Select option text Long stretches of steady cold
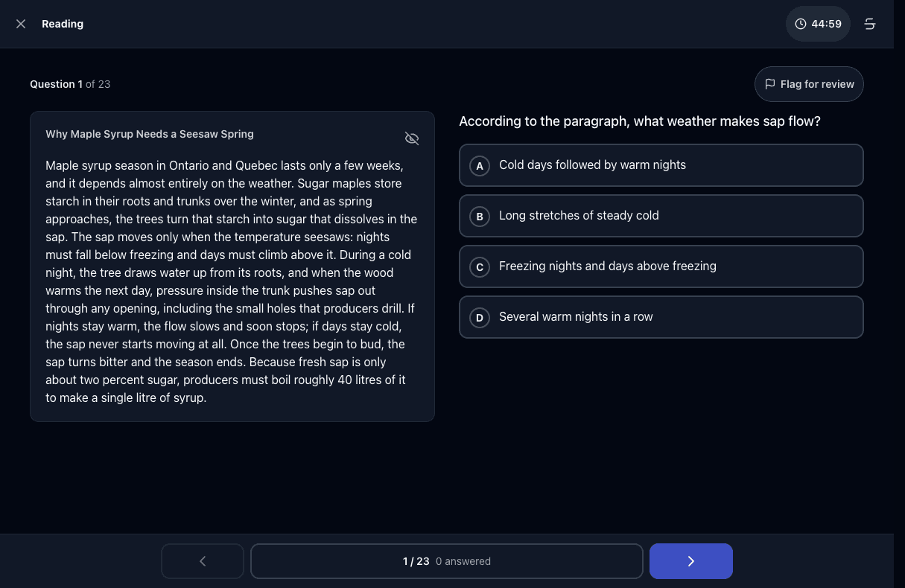Viewport: 905px width, 588px height. (x=579, y=215)
